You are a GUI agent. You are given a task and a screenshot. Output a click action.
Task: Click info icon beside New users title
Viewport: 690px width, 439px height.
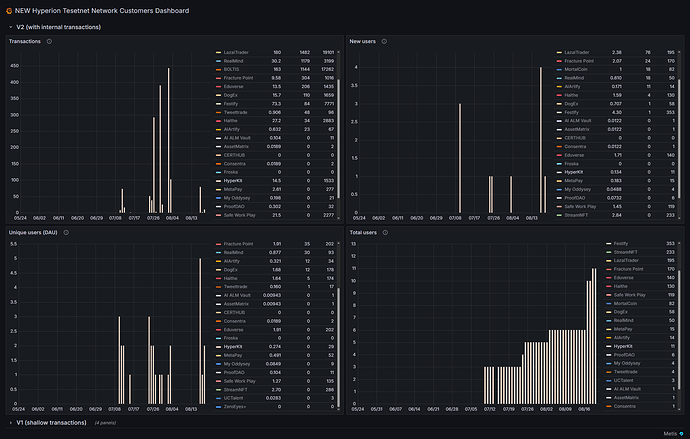(383, 41)
